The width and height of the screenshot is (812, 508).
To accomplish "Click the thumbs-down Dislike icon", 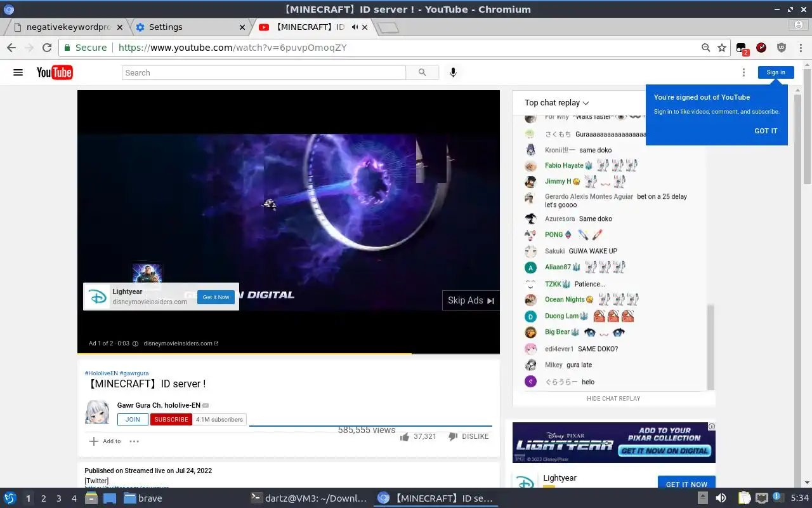I will pyautogui.click(x=453, y=437).
